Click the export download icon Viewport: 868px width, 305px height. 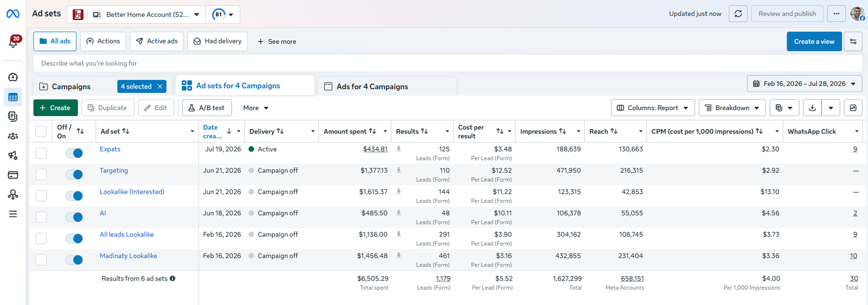[812, 108]
